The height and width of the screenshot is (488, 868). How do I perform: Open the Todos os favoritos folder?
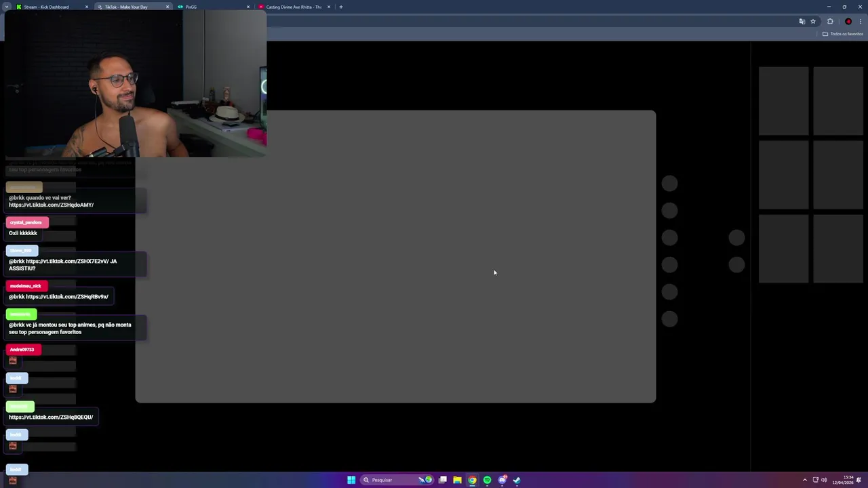[843, 34]
